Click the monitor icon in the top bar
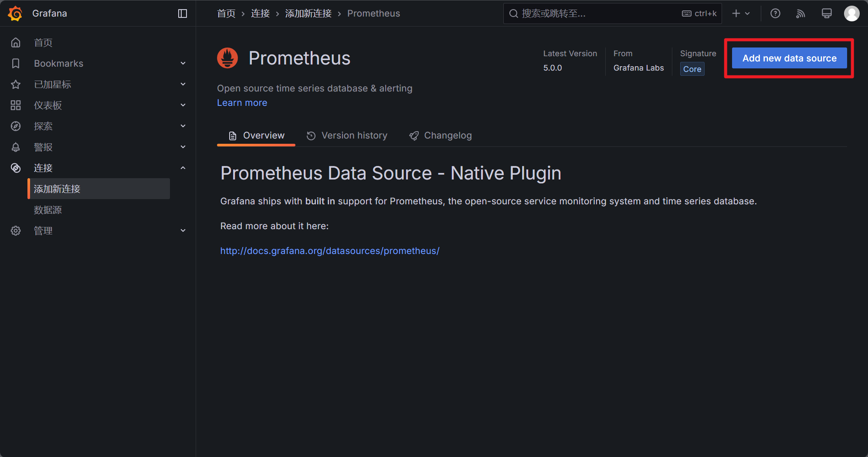 coord(826,14)
